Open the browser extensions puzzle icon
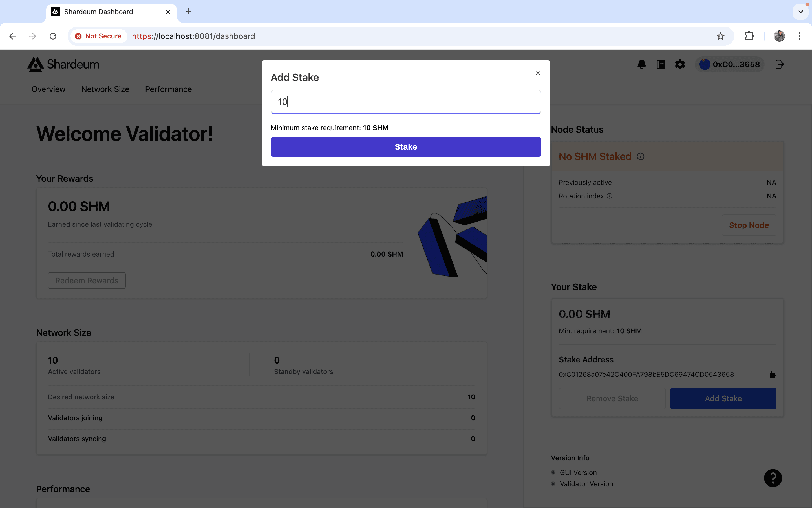812x508 pixels. [x=749, y=36]
